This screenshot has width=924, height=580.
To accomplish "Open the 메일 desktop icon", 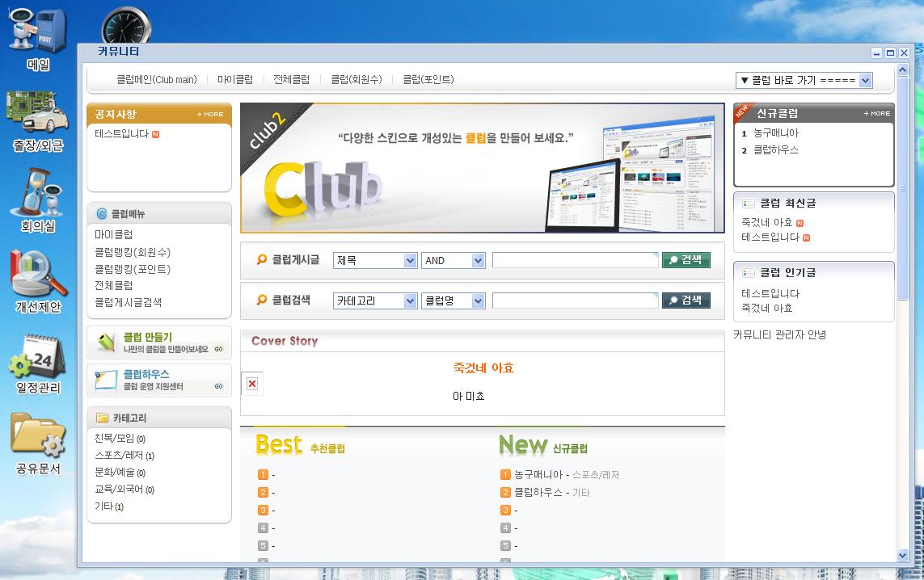I will point(37,31).
